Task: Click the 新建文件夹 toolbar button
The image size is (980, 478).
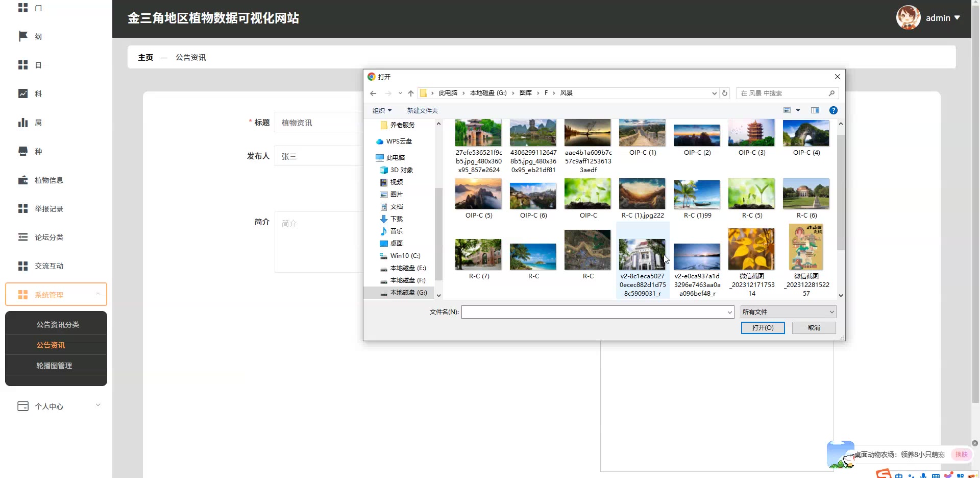Action: 422,111
